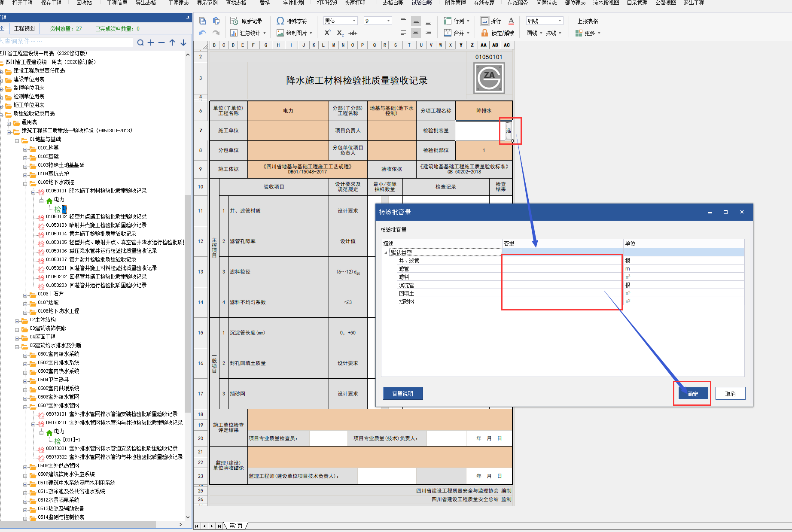Align text left horizontally

(403, 33)
